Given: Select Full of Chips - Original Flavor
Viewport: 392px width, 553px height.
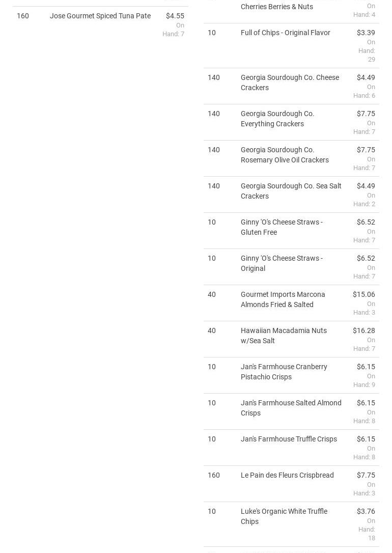Looking at the screenshot, I should click(x=285, y=33).
